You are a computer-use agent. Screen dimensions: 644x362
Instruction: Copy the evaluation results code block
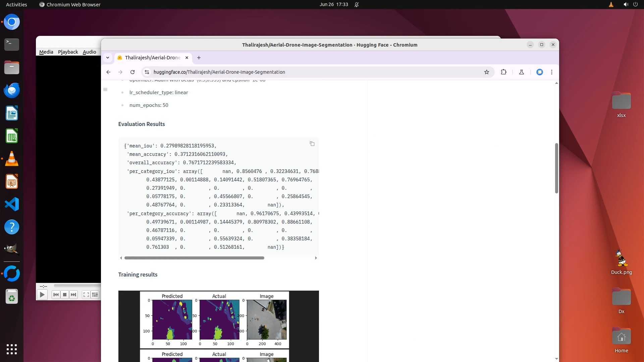point(312,144)
